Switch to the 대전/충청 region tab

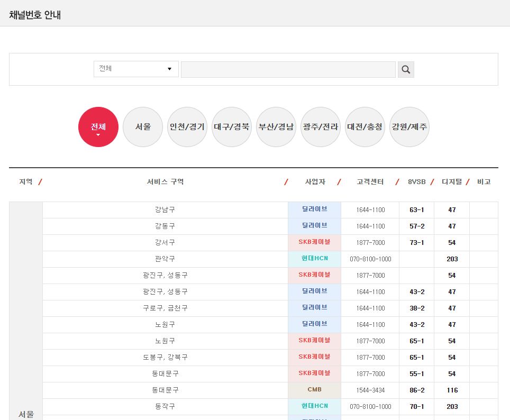pyautogui.click(x=365, y=127)
